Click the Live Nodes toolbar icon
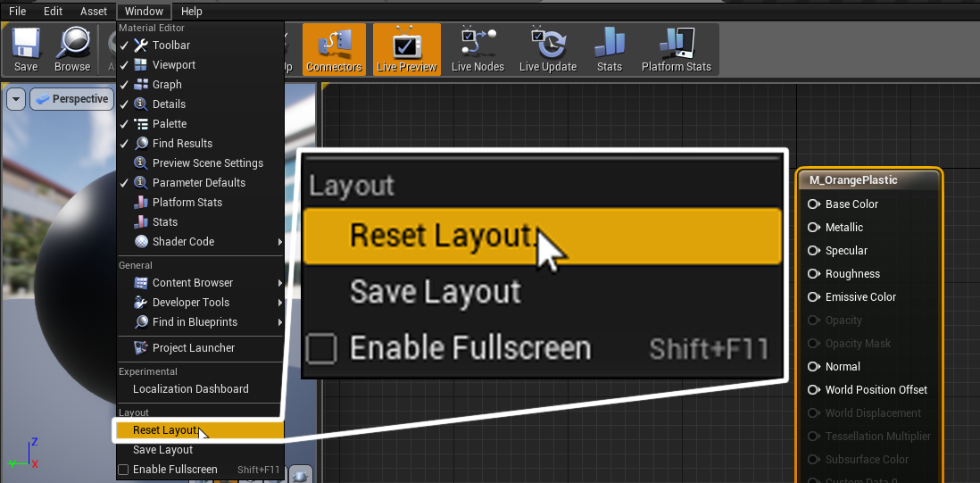The image size is (980, 483). [478, 50]
